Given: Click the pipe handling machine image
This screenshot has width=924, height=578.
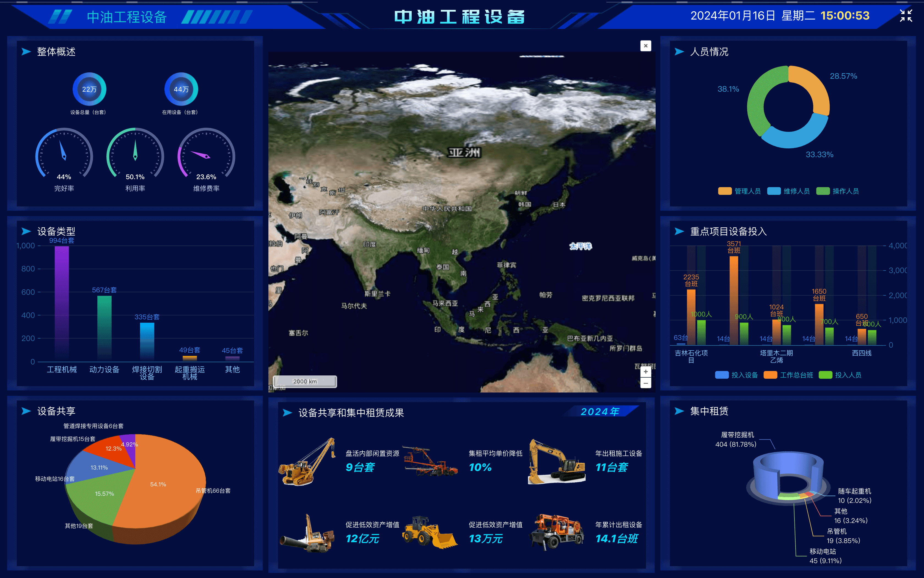Looking at the screenshot, I should (308, 533).
